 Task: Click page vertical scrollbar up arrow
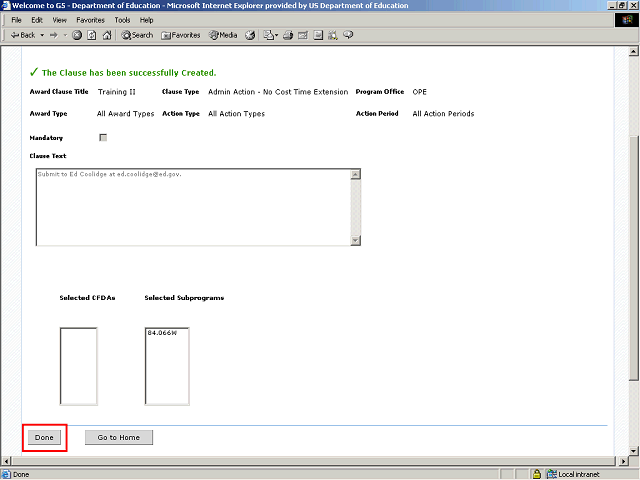[x=633, y=51]
